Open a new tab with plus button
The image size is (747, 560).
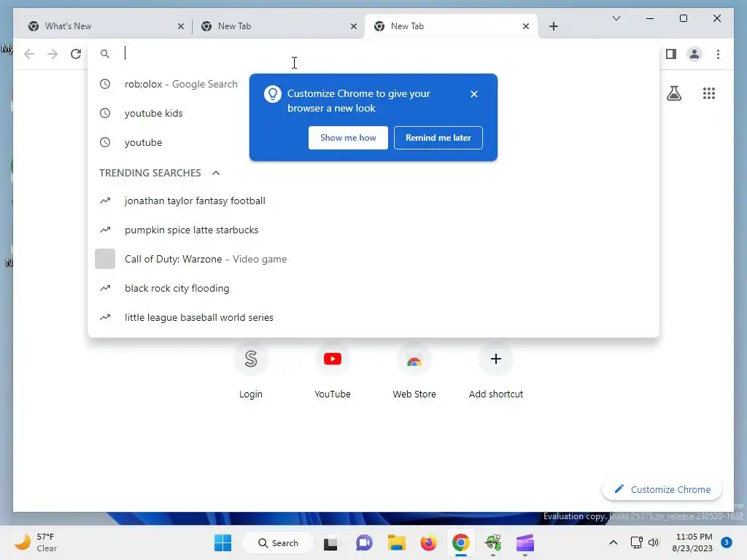553,26
